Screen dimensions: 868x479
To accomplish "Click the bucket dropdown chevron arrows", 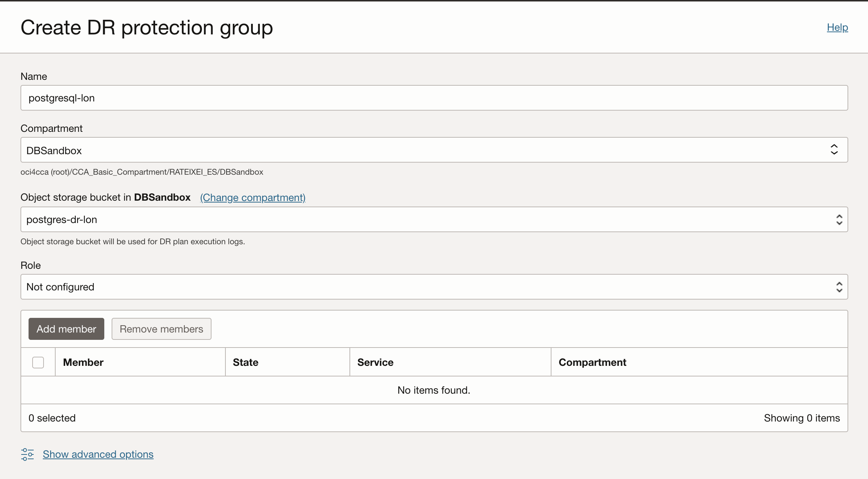I will point(839,219).
